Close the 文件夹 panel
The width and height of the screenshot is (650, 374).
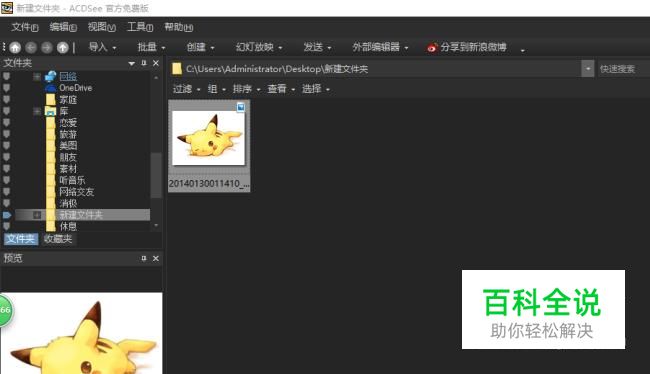pos(155,63)
